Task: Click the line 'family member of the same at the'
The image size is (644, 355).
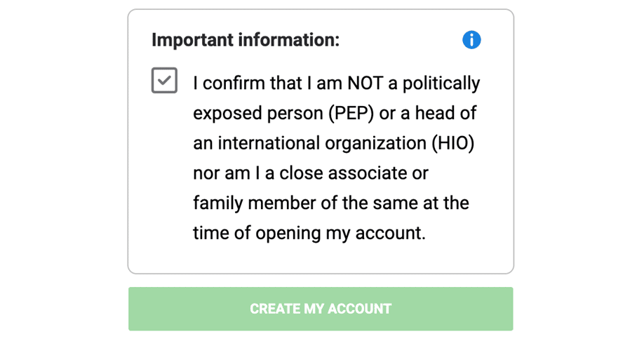Action: click(331, 203)
